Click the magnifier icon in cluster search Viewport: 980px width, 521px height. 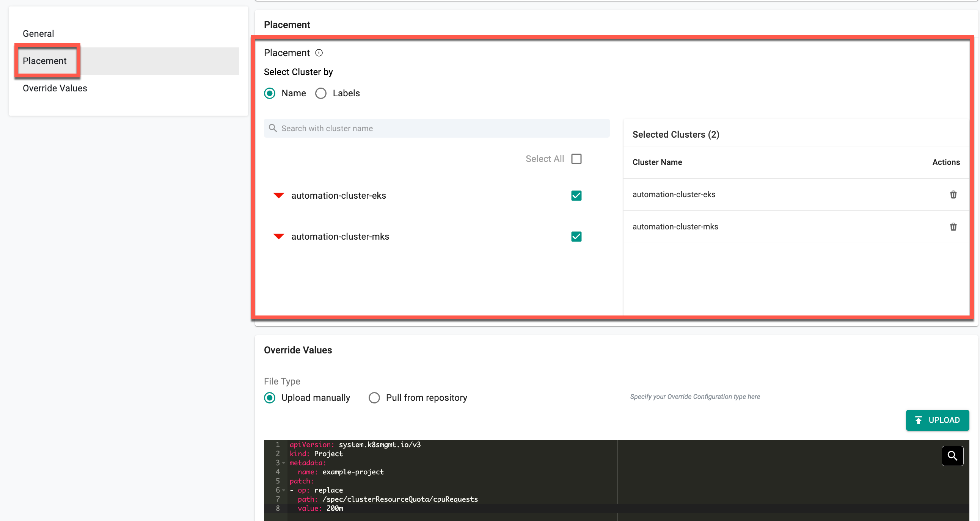pyautogui.click(x=273, y=128)
